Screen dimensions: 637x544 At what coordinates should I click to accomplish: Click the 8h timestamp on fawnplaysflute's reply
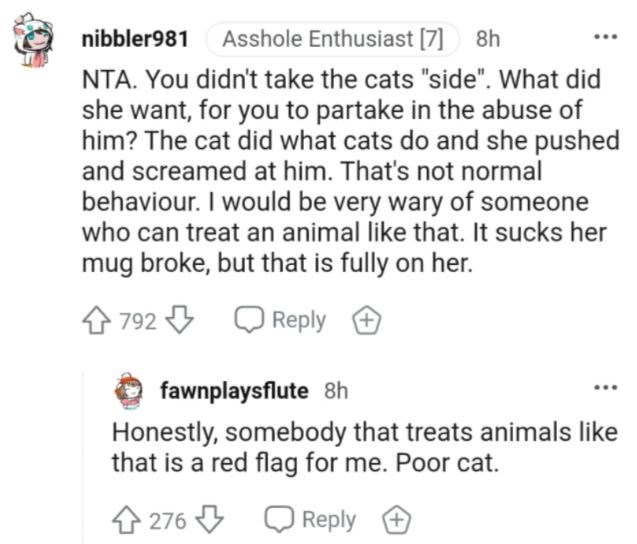pyautogui.click(x=336, y=391)
